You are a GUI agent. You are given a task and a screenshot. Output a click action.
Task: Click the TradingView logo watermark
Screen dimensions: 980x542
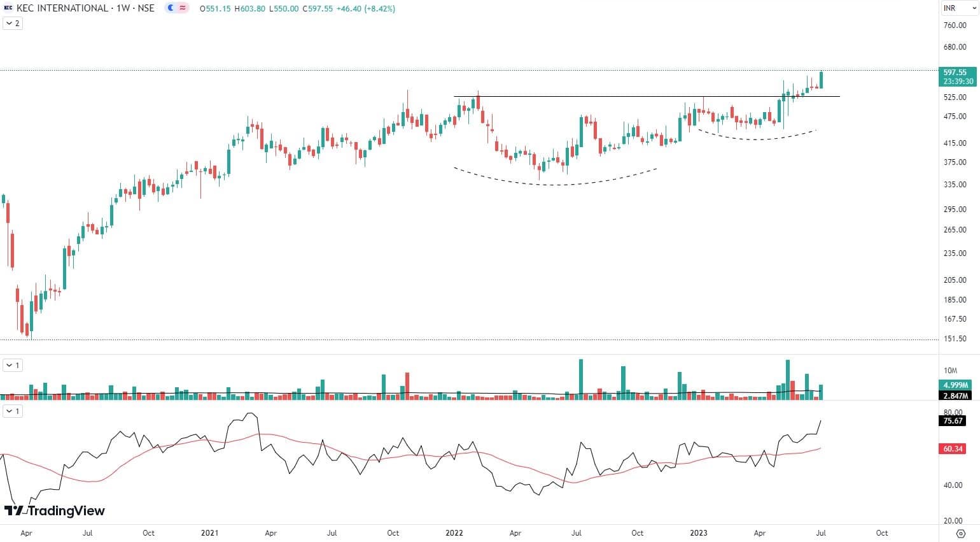click(x=55, y=511)
